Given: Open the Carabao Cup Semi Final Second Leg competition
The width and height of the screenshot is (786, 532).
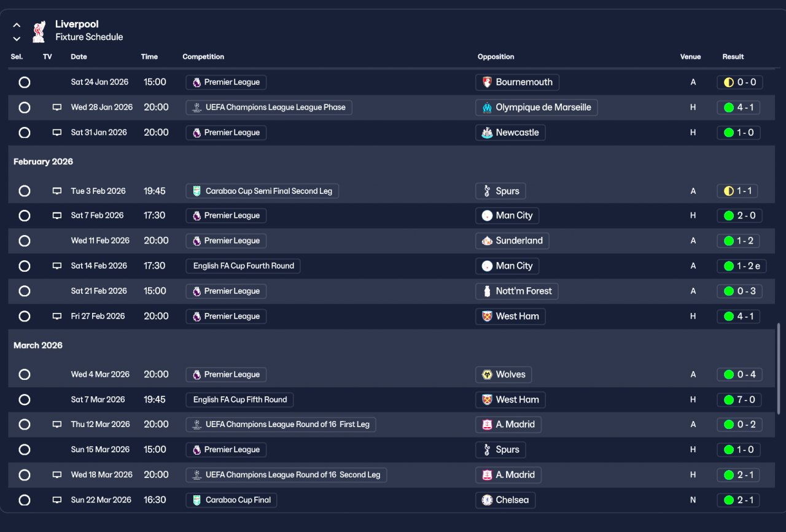Looking at the screenshot, I should [262, 191].
